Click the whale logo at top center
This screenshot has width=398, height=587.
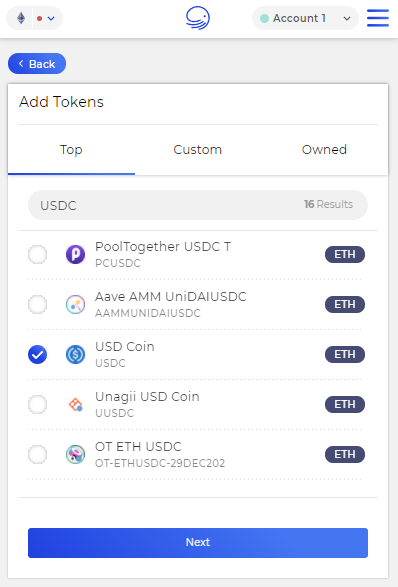coord(198,18)
